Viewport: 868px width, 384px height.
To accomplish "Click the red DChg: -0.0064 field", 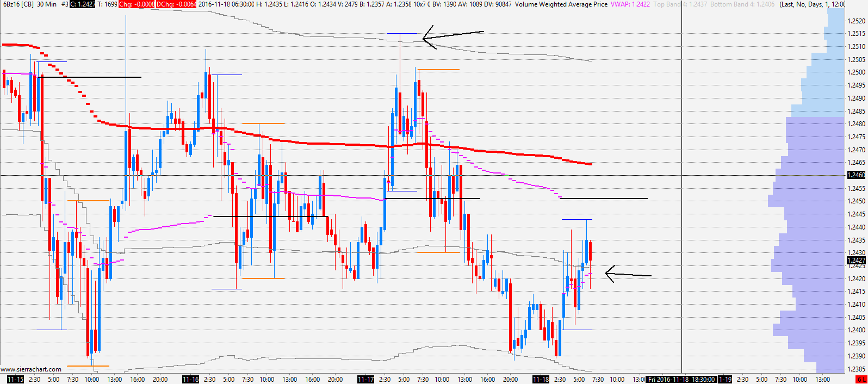I will 177,4.
